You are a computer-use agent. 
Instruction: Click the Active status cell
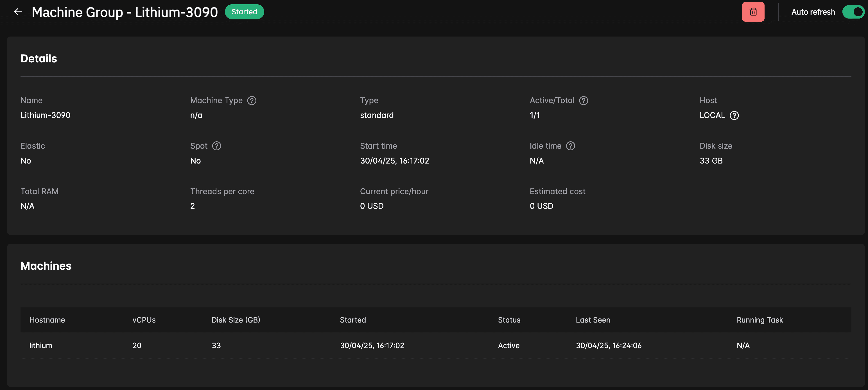tap(508, 346)
